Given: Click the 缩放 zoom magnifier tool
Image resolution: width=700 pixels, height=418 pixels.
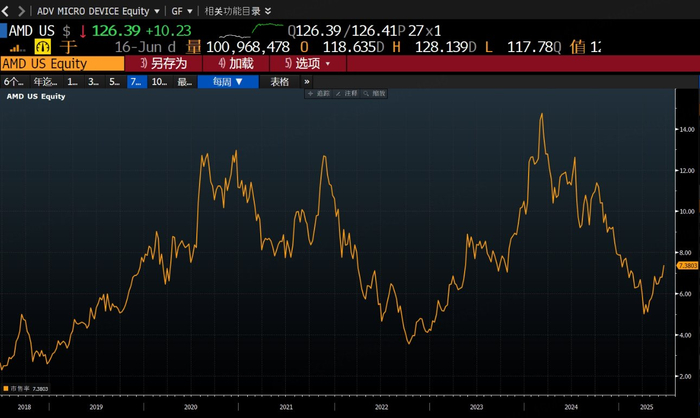Looking at the screenshot, I should pos(374,93).
